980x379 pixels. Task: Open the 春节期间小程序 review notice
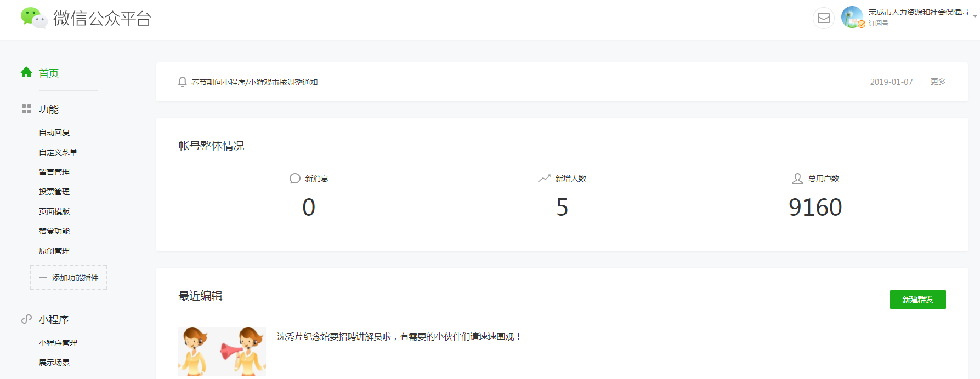click(x=254, y=82)
